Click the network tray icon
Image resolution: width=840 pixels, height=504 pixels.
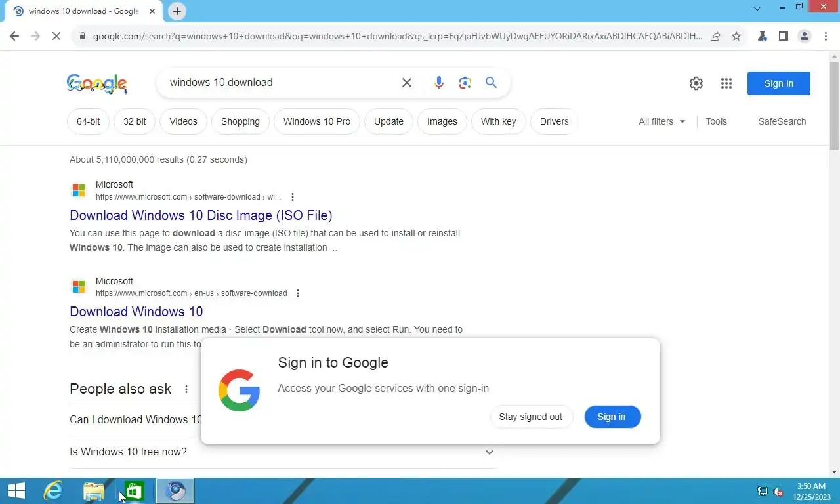coord(763,491)
